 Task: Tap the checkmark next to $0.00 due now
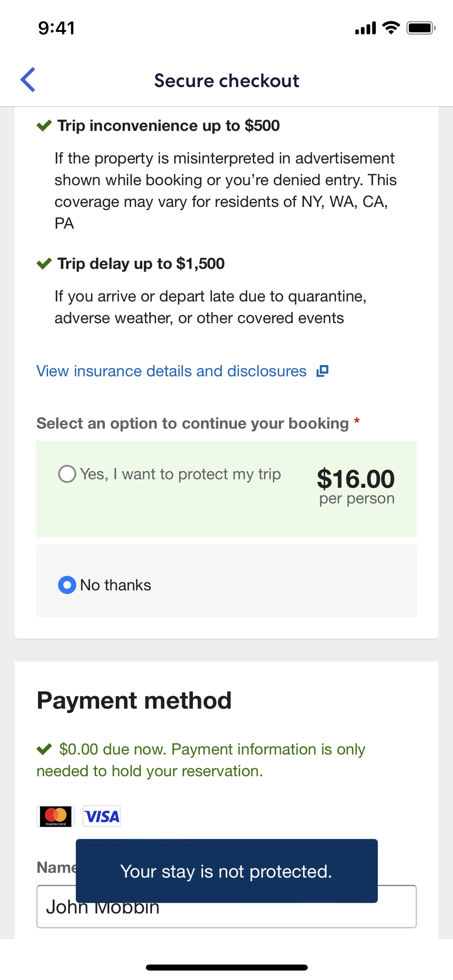click(44, 749)
